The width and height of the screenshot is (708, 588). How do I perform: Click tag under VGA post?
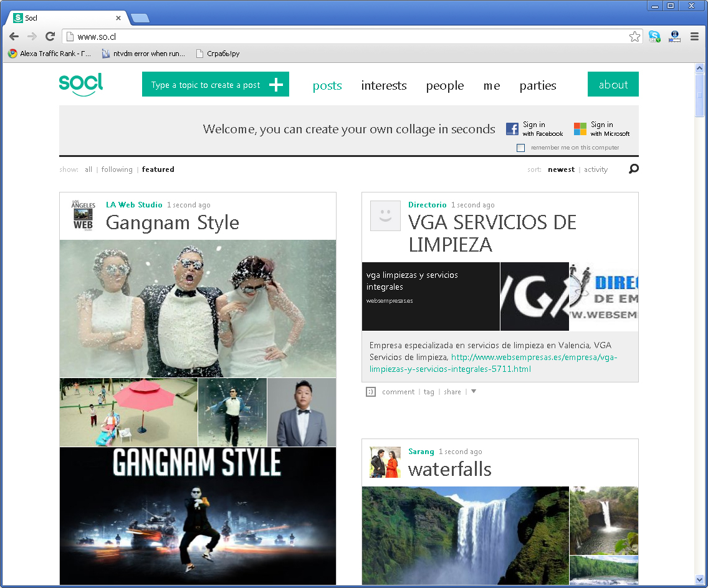pos(429,392)
